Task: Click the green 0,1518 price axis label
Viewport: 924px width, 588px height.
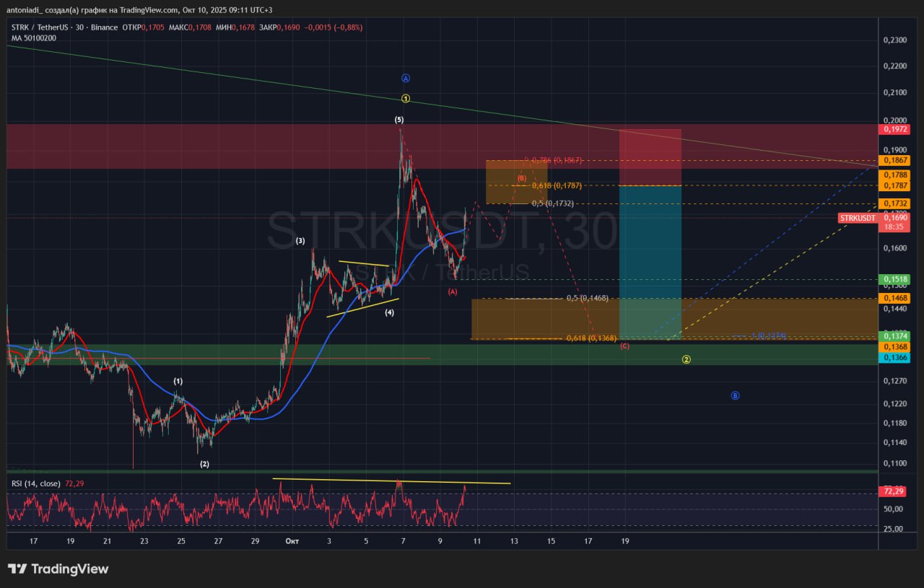Action: 894,279
